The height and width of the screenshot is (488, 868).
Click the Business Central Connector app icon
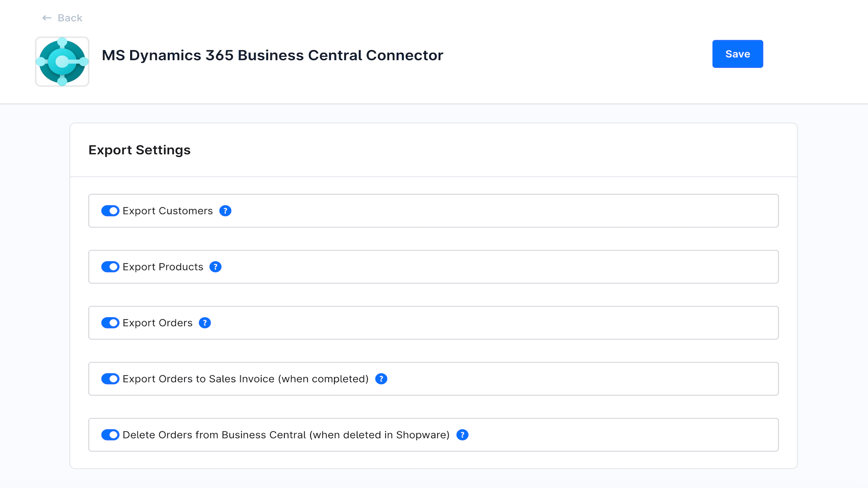[62, 61]
